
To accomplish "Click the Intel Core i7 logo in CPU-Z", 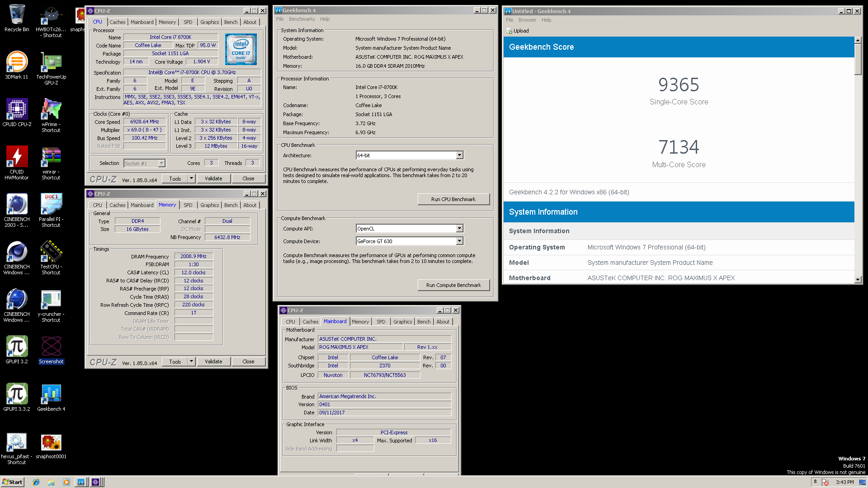I will point(241,49).
